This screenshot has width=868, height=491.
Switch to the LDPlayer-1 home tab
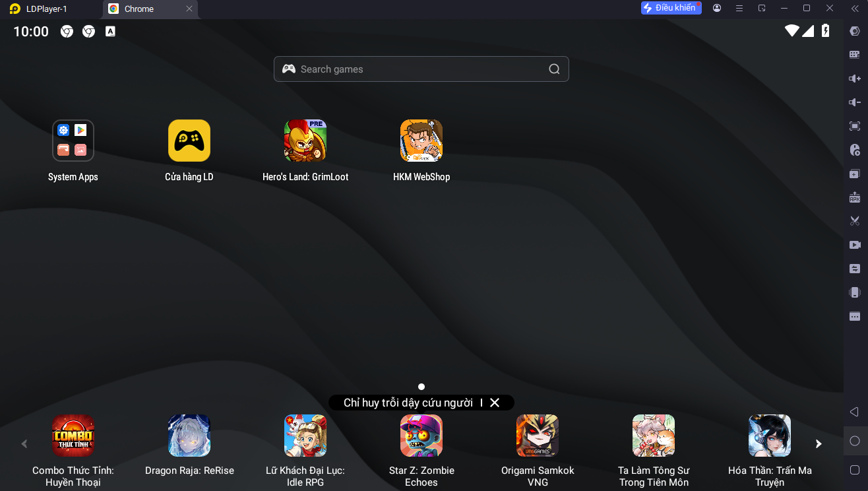(x=46, y=9)
